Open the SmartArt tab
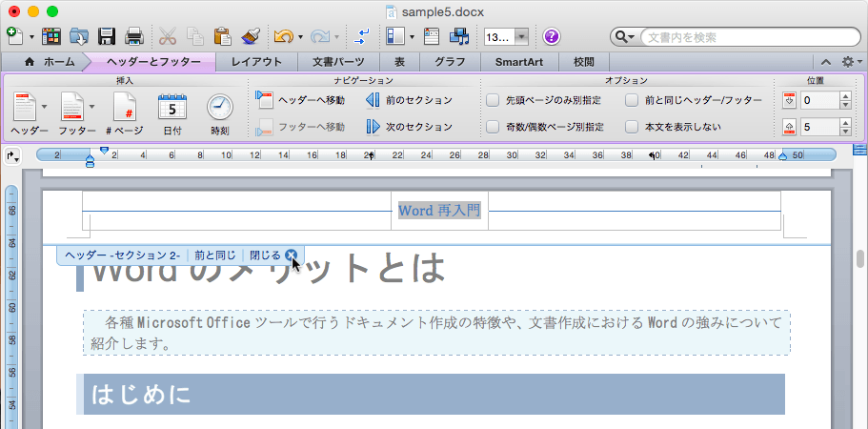The image size is (868, 429). [519, 62]
